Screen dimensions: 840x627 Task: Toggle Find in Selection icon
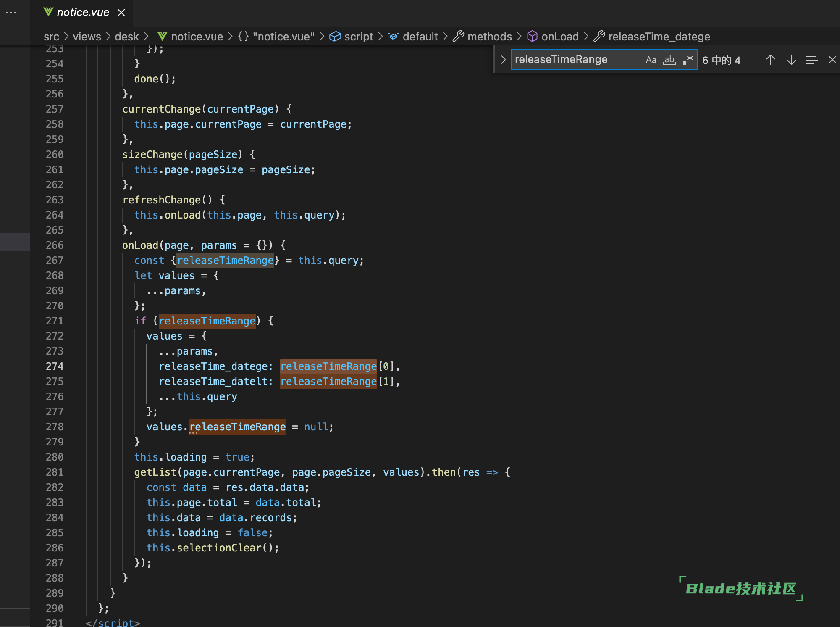812,60
